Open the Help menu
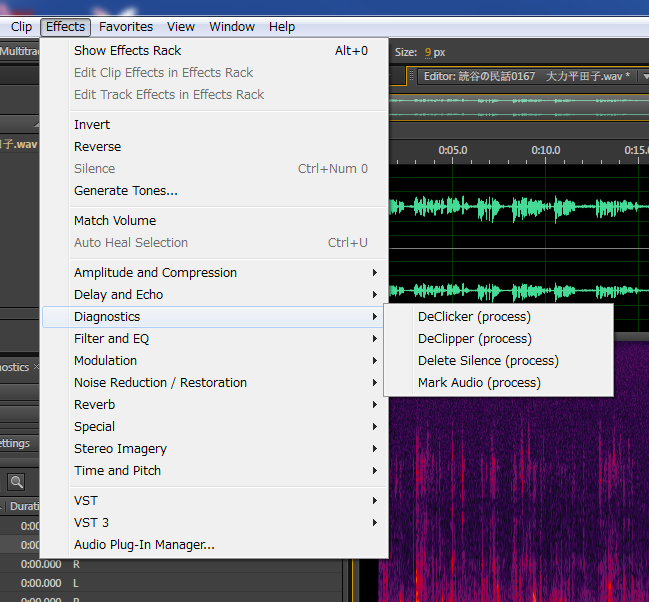The height and width of the screenshot is (602, 649). point(282,27)
